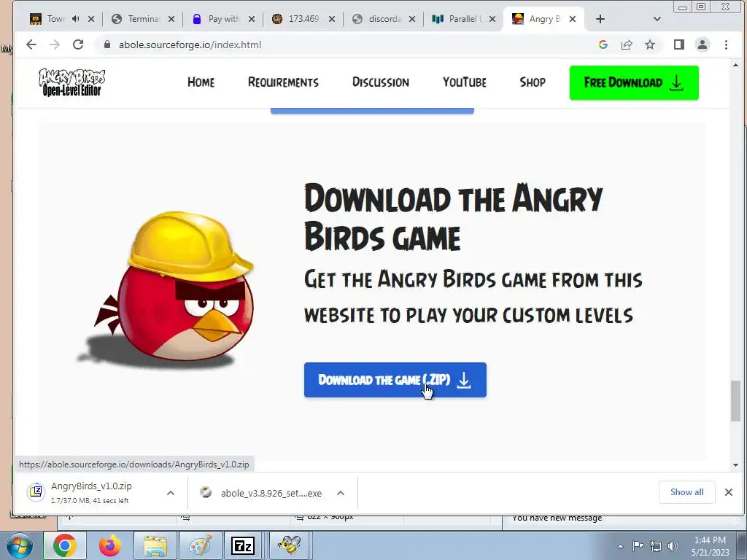Open the bee application in the taskbar

coord(290,545)
